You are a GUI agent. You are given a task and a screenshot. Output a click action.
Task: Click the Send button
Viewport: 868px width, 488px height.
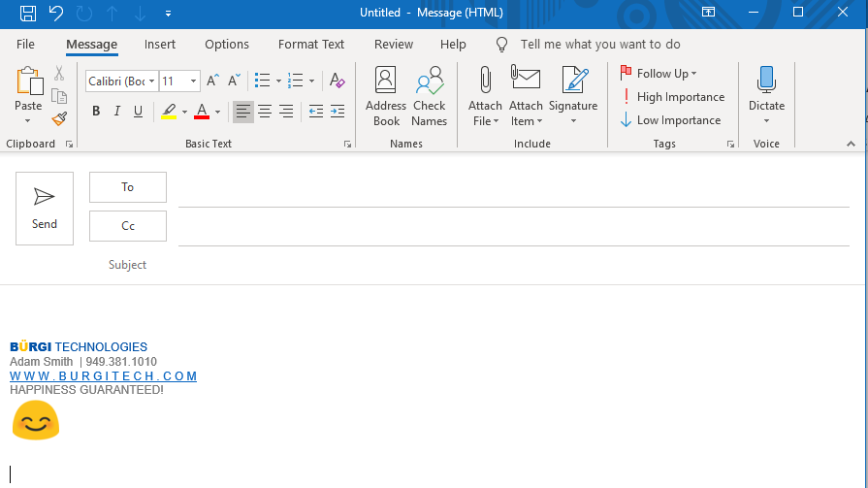45,209
